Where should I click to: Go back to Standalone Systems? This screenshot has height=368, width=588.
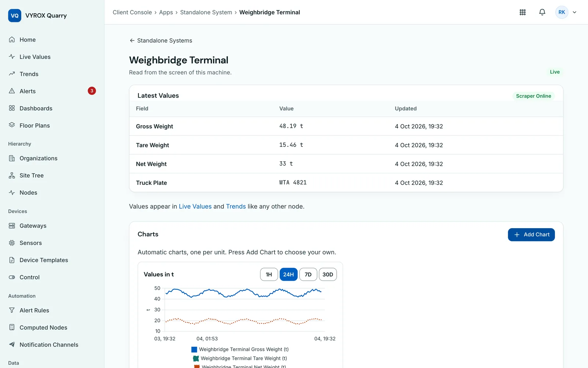(161, 40)
